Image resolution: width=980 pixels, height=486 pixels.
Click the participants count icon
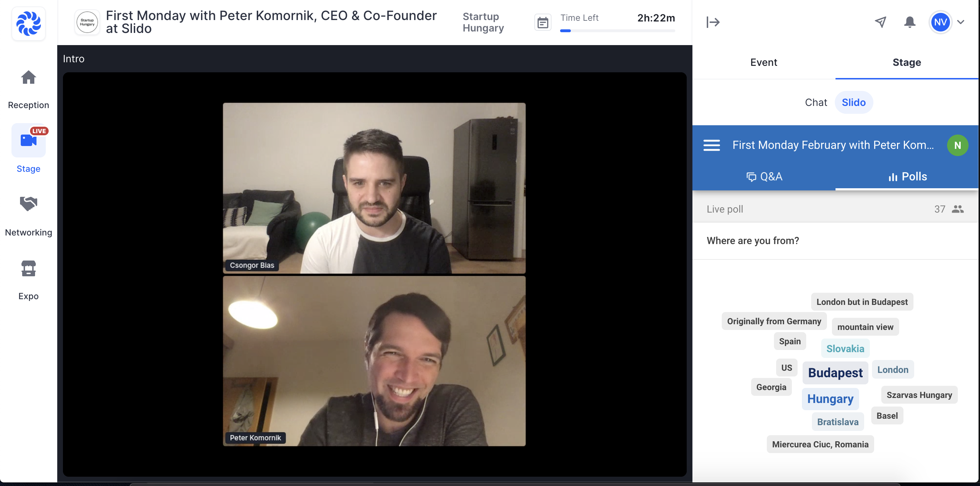click(957, 209)
